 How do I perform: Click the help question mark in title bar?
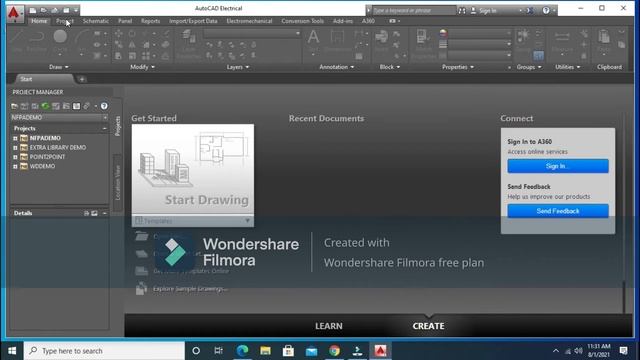[x=546, y=11]
